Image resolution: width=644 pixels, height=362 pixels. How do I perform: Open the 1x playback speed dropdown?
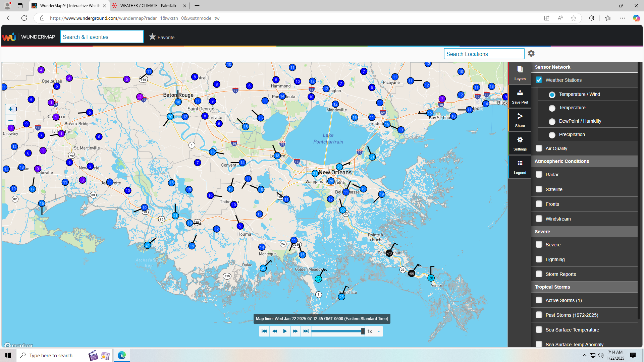(374, 331)
